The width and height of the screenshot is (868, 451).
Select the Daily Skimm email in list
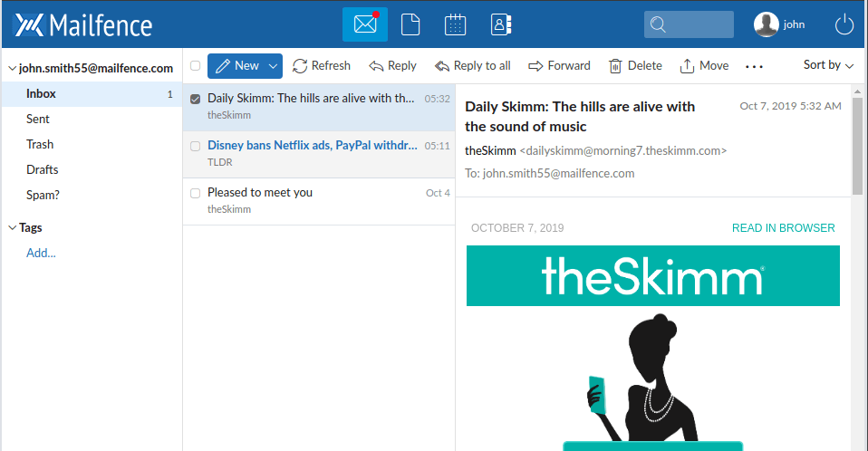pos(319,108)
